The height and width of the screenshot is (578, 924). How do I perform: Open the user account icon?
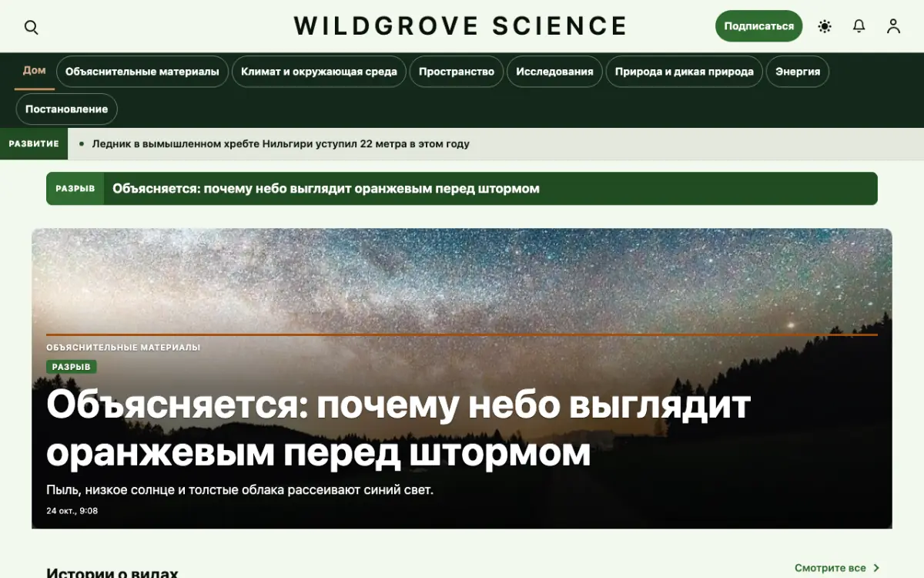[893, 26]
